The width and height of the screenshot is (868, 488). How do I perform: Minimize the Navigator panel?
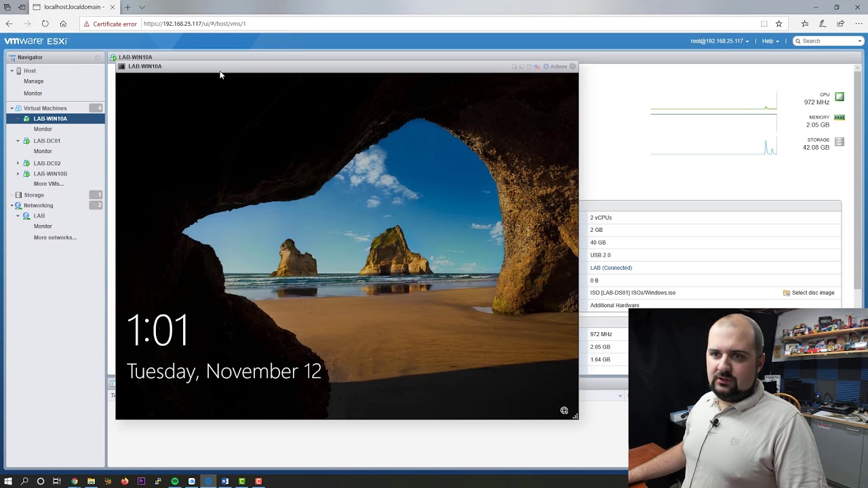click(x=98, y=58)
